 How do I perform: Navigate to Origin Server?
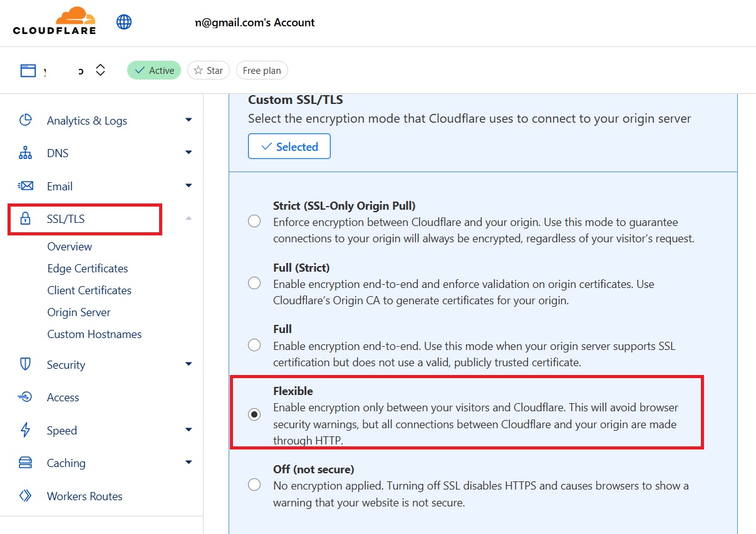tap(79, 312)
